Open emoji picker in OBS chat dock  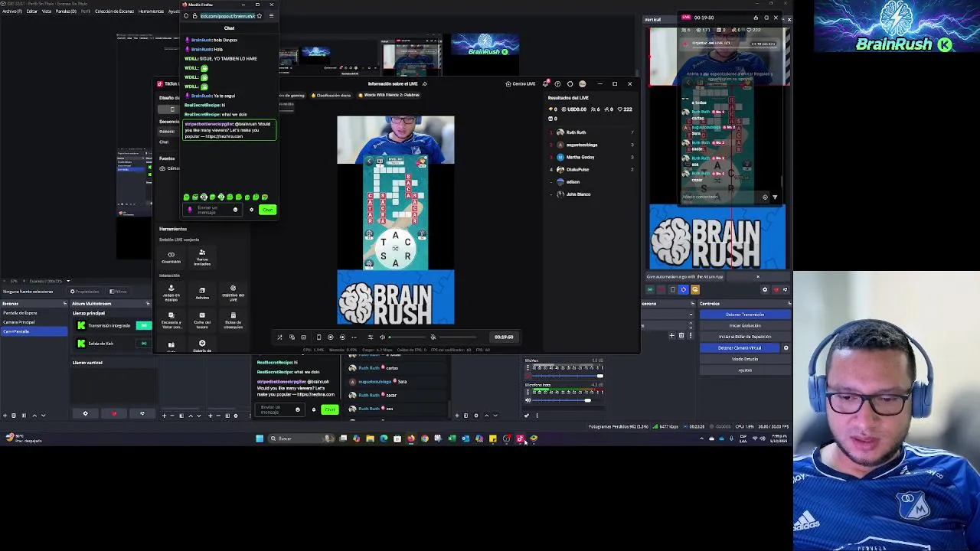tap(298, 409)
